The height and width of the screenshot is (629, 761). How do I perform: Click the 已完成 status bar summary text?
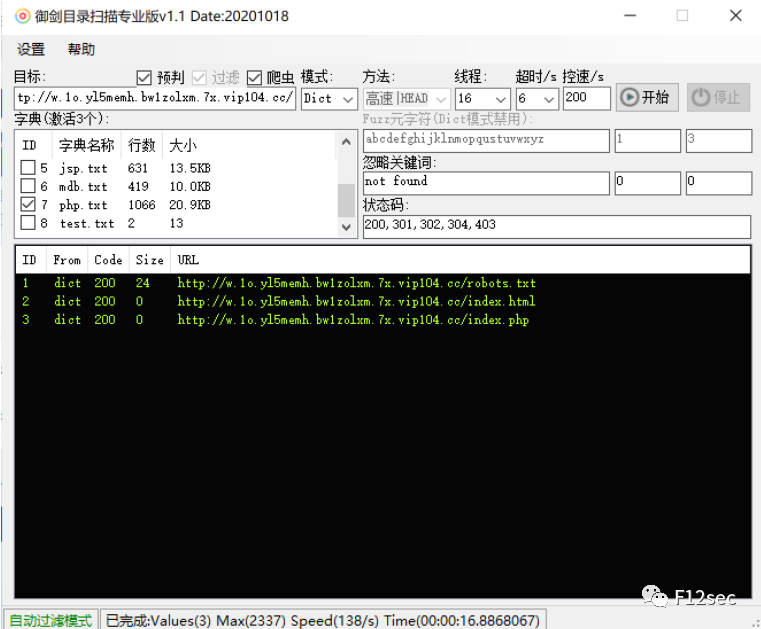tap(323, 620)
